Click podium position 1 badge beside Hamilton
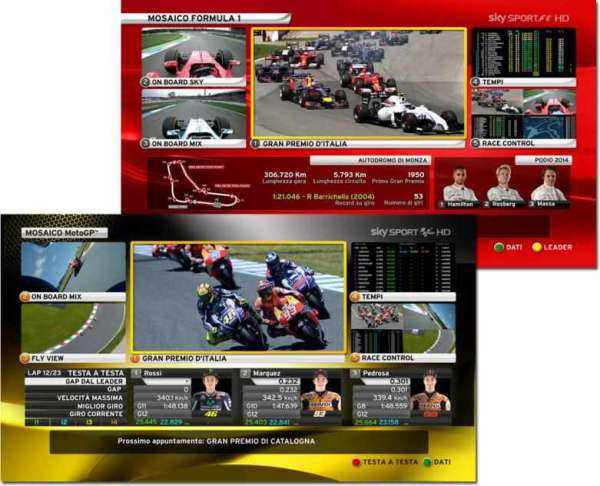 442,204
